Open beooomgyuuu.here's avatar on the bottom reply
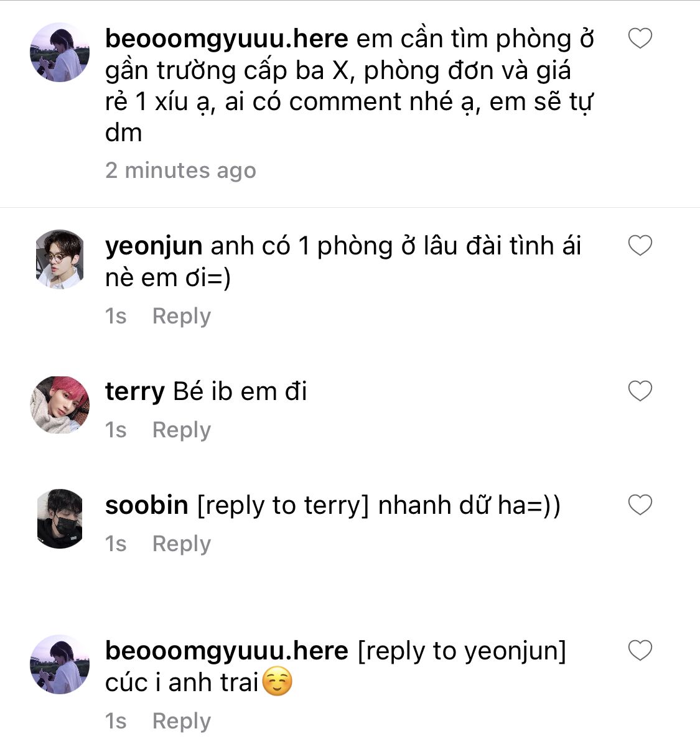The width and height of the screenshot is (700, 744). click(x=60, y=664)
